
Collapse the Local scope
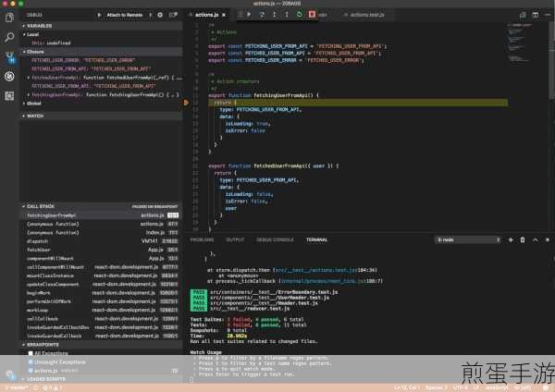pyautogui.click(x=101, y=34)
